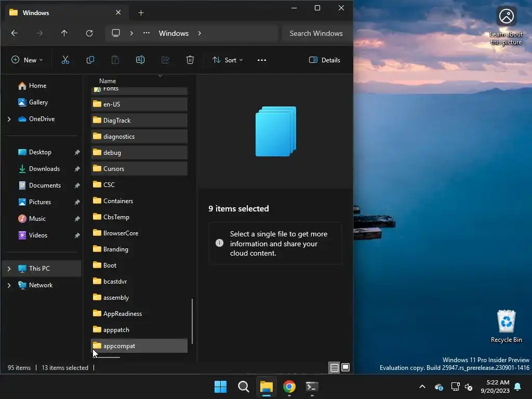Select the BrowserCore folder
This screenshot has width=532, height=399.
click(139, 233)
